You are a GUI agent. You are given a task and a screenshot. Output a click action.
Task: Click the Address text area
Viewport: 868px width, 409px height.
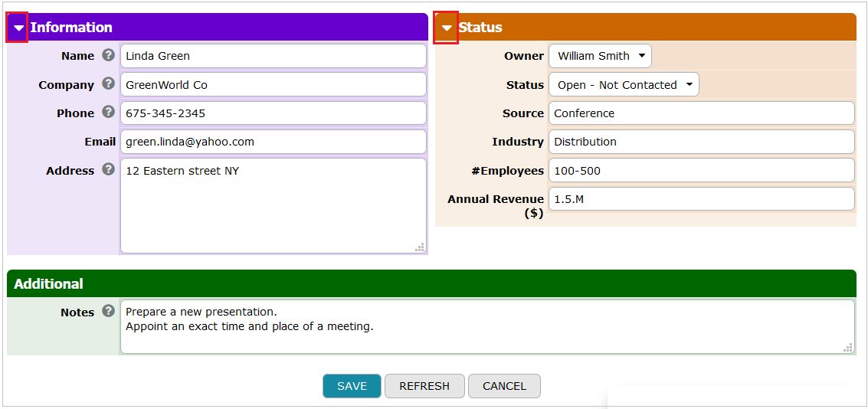point(274,206)
